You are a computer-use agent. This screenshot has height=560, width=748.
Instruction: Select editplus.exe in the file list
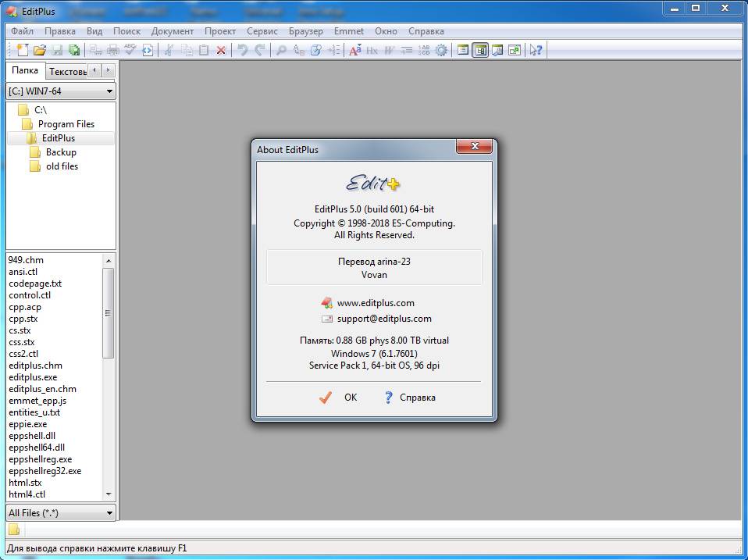[x=33, y=377]
